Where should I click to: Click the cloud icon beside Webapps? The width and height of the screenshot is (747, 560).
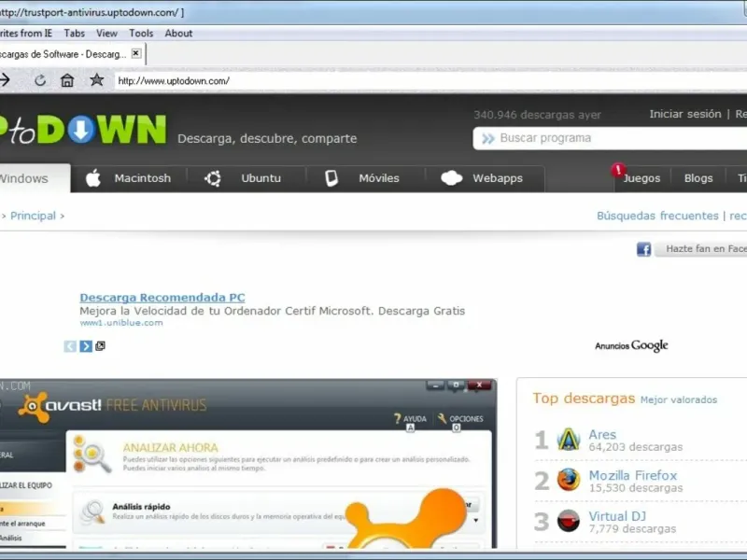click(x=451, y=178)
